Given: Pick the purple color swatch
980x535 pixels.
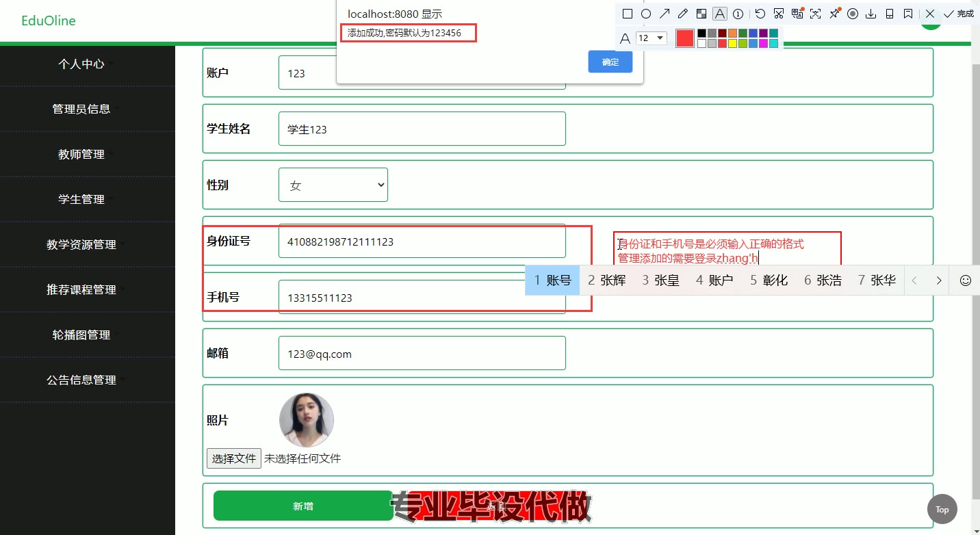Looking at the screenshot, I should click(x=763, y=33).
